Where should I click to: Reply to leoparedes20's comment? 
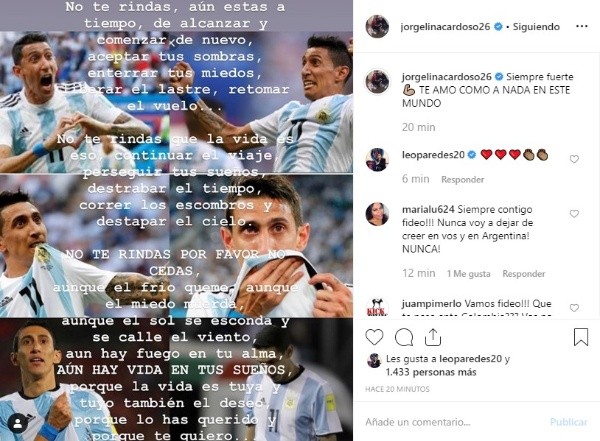pos(463,180)
